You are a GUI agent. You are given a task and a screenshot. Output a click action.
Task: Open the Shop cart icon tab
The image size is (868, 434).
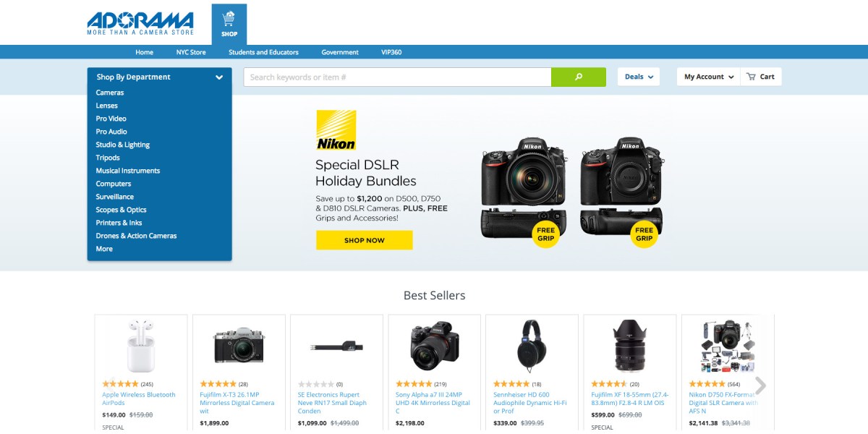click(229, 24)
